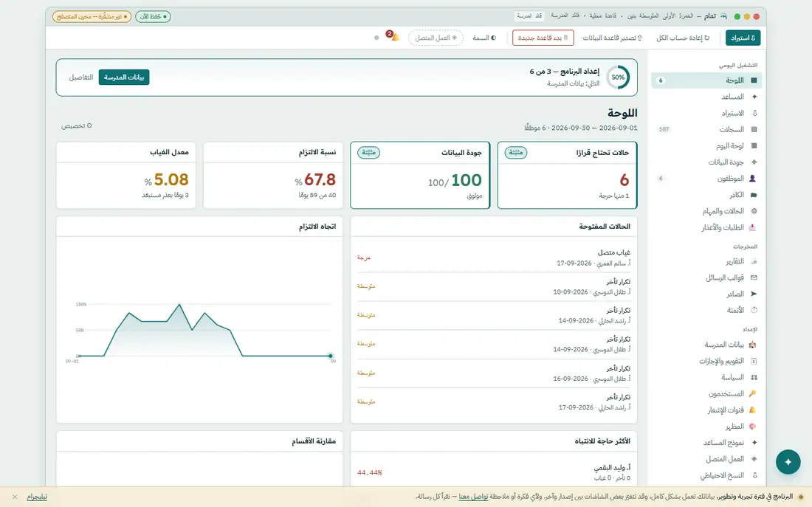Open تكرار تأخر case for راشد الحارثي 17-09-2026
The image size is (812, 507).
tap(494, 402)
